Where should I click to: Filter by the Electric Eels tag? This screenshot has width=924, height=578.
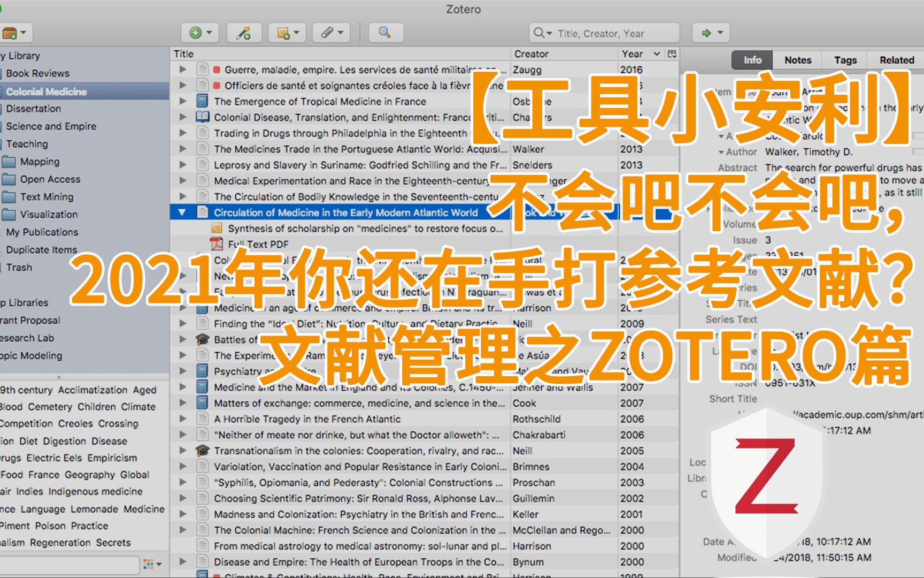(x=55, y=458)
